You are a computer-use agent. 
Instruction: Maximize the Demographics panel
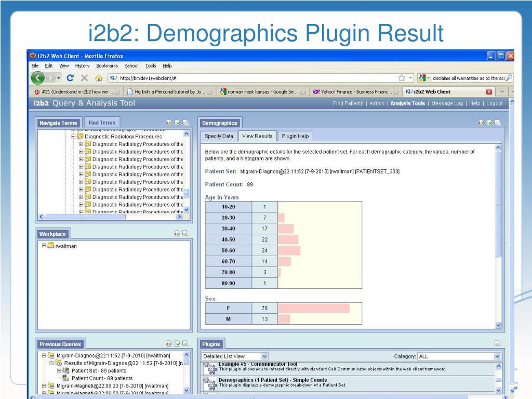(x=497, y=123)
